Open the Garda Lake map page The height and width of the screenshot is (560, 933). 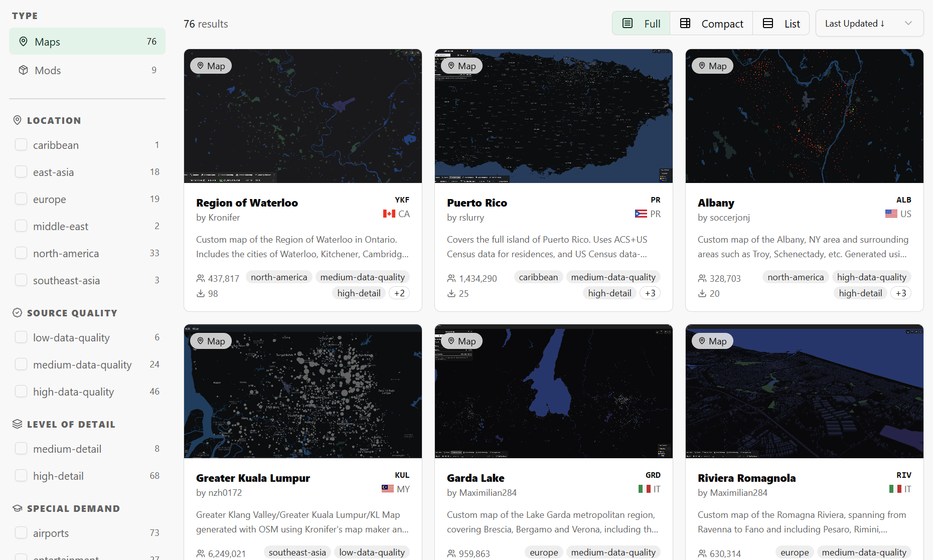(x=475, y=478)
